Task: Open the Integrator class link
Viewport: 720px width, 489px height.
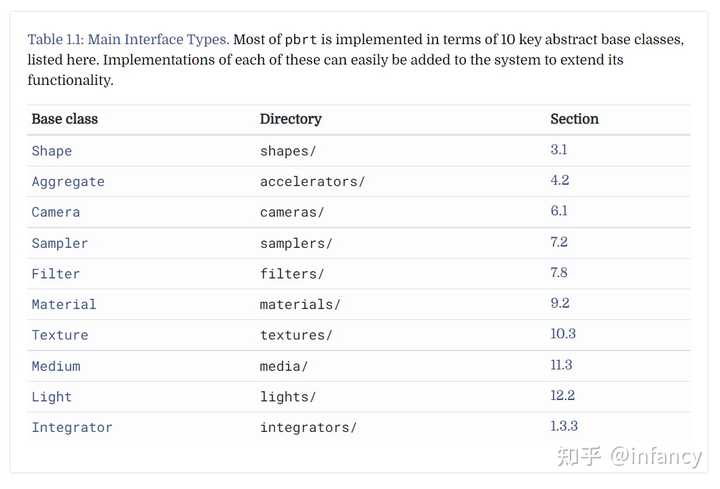Action: 72,428
